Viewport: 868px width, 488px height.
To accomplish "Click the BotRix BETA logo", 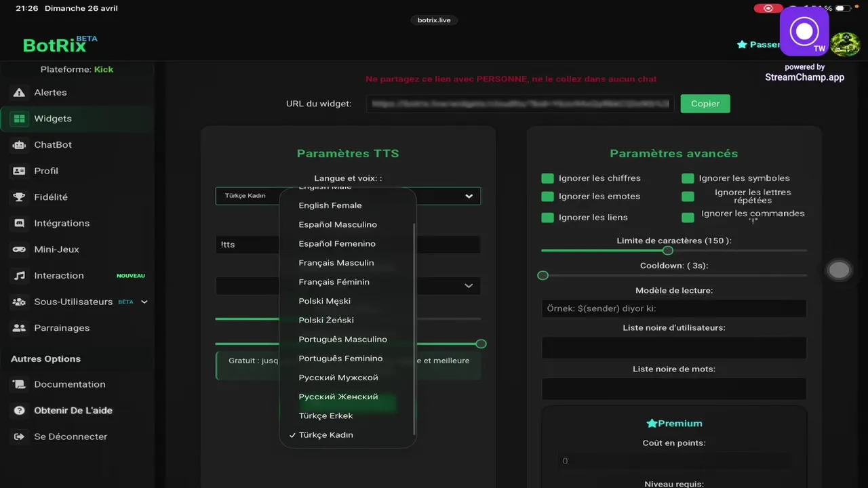I will (60, 44).
